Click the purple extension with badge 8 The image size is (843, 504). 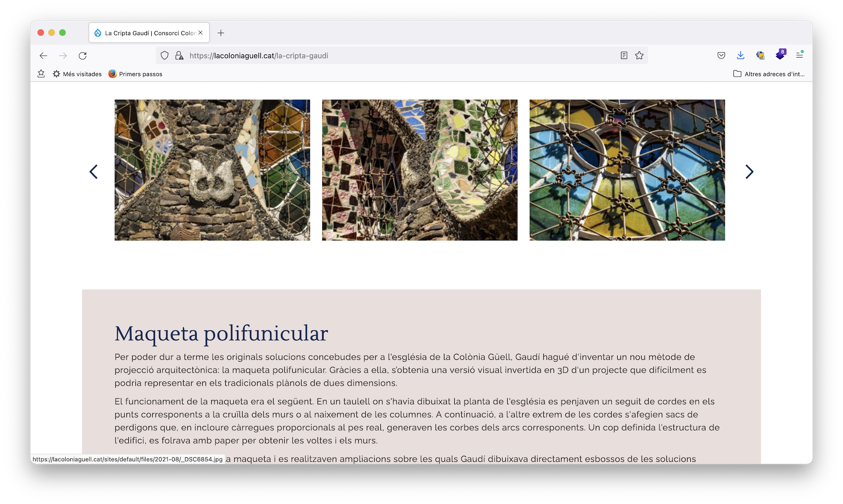780,55
